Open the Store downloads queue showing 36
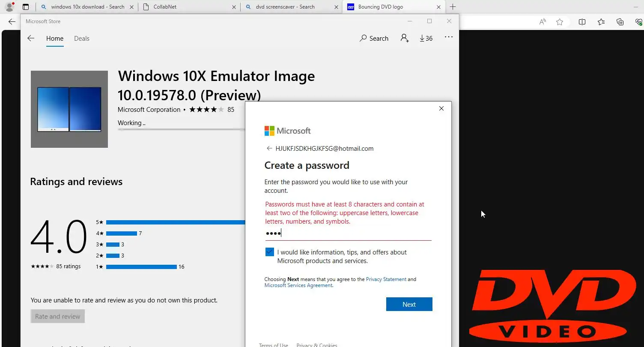Screen dimensions: 644x347 pos(426,38)
